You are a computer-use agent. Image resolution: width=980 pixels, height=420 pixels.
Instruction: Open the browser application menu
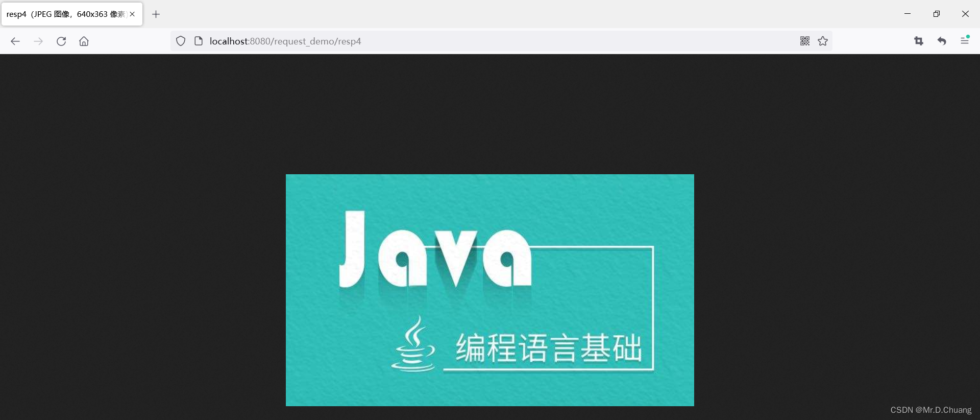click(x=965, y=40)
